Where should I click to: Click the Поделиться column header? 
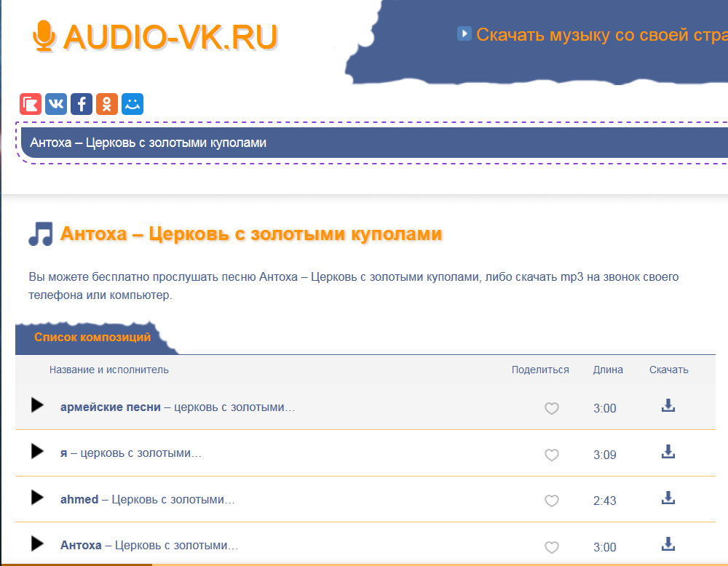pos(539,370)
